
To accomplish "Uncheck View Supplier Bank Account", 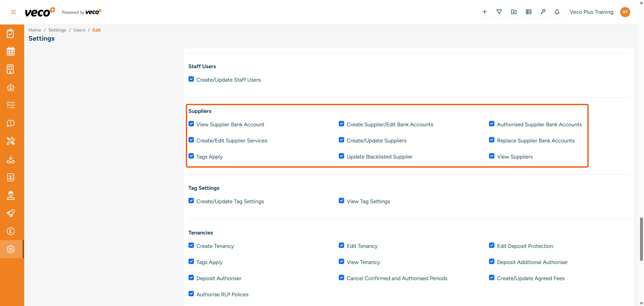I will point(191,124).
